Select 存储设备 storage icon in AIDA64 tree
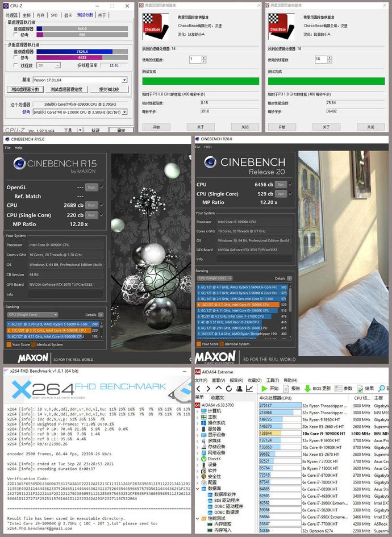 204,447
